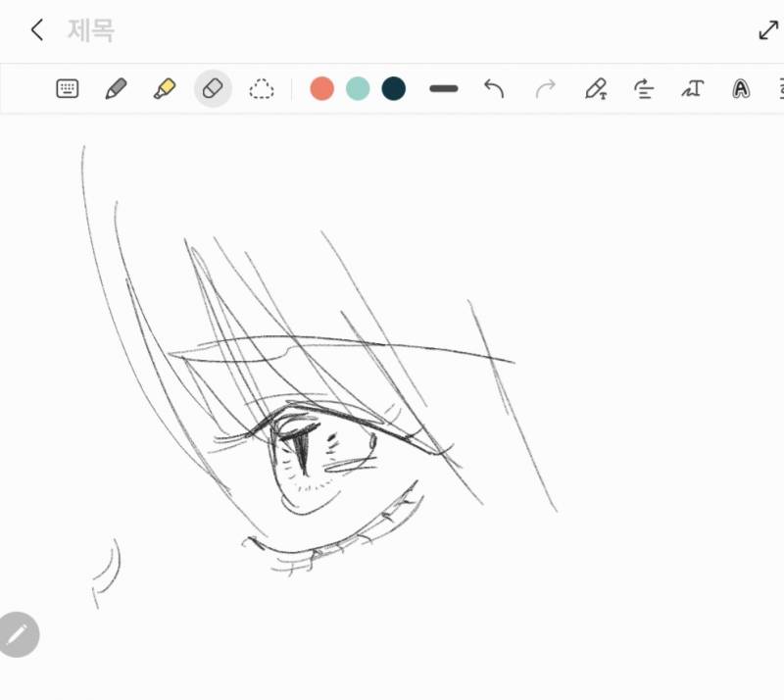Go back using the left arrow

(x=37, y=30)
